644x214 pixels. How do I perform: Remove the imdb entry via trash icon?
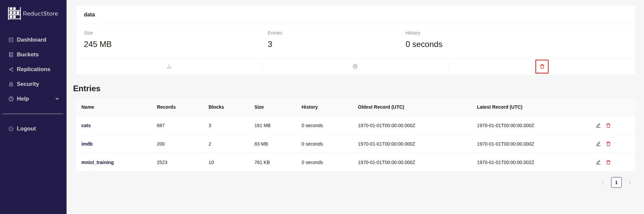coord(608,144)
